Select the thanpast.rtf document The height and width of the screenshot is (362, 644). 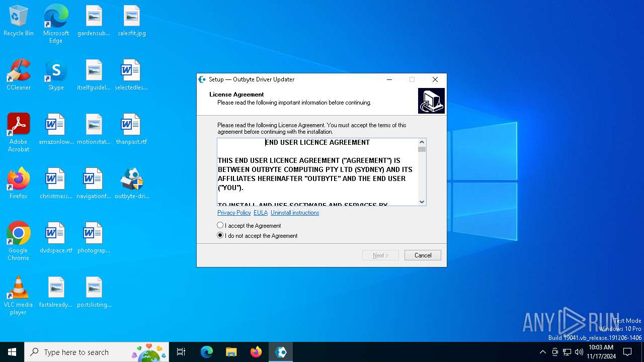[x=131, y=130]
